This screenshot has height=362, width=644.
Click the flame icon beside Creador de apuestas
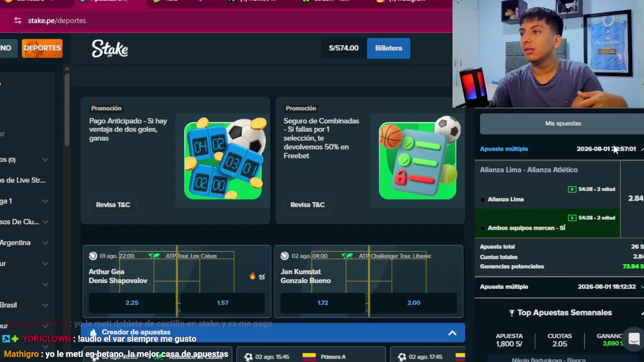pos(93,332)
